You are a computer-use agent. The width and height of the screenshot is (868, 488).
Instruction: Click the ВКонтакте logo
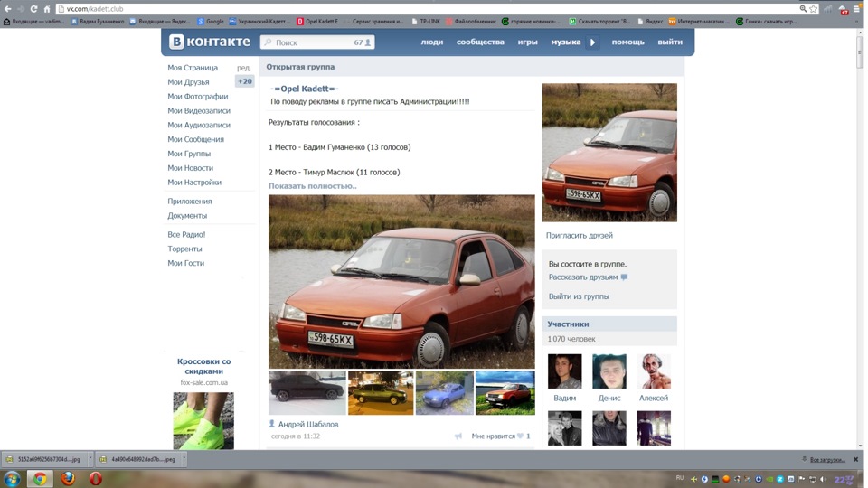tap(210, 42)
